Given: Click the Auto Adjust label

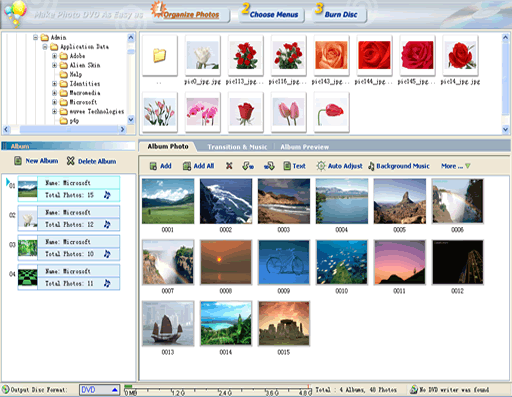Looking at the screenshot, I should pos(345,166).
